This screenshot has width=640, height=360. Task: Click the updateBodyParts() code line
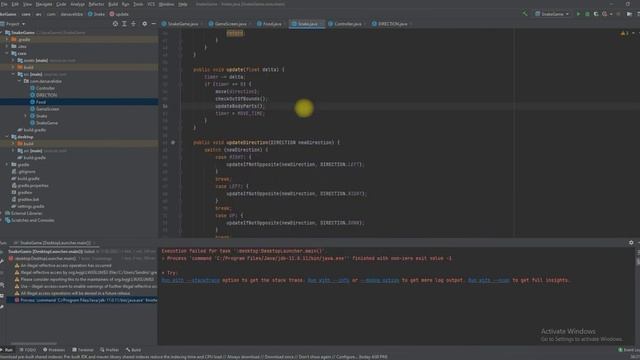[240, 106]
